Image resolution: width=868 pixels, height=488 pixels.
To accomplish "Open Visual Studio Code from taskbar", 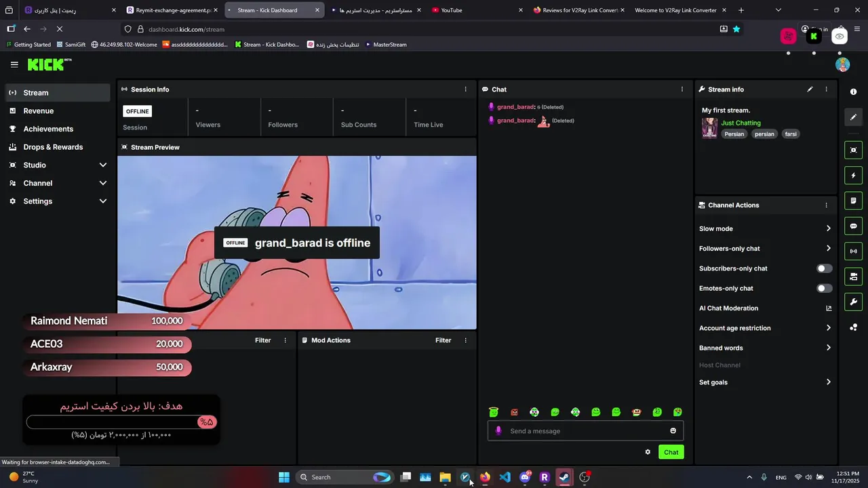I will [x=505, y=477].
